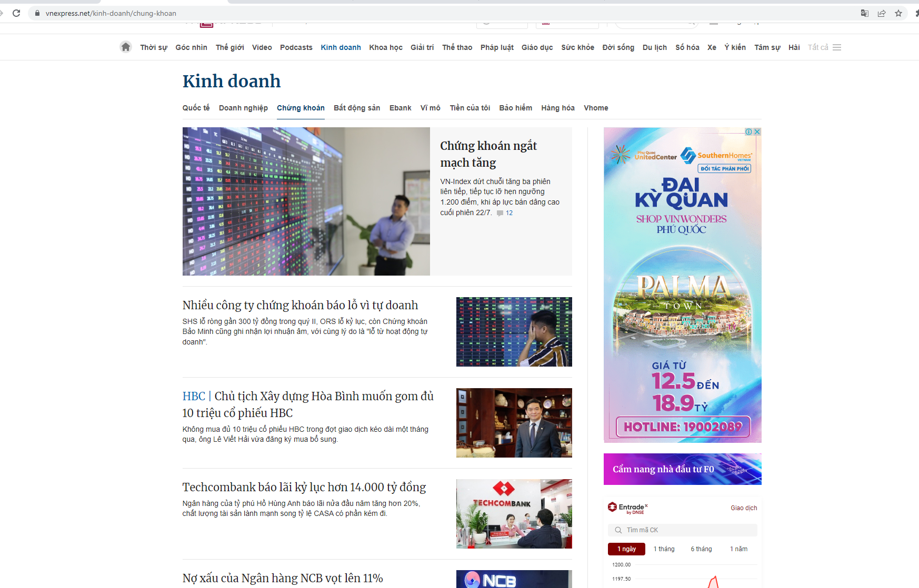Click the address bar URL field

tap(442, 13)
